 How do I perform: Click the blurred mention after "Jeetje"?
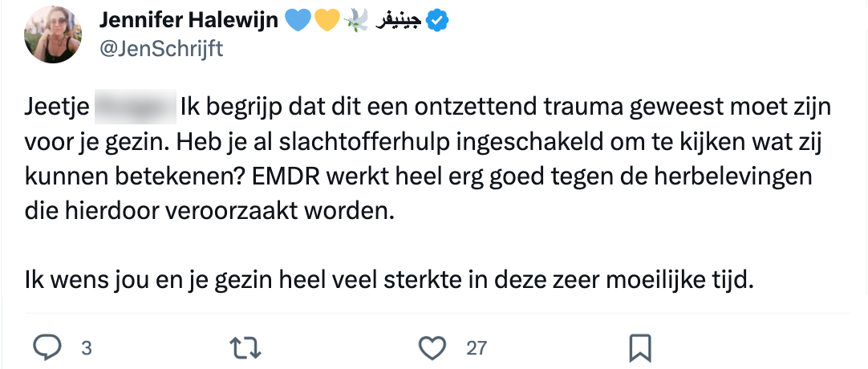(135, 106)
